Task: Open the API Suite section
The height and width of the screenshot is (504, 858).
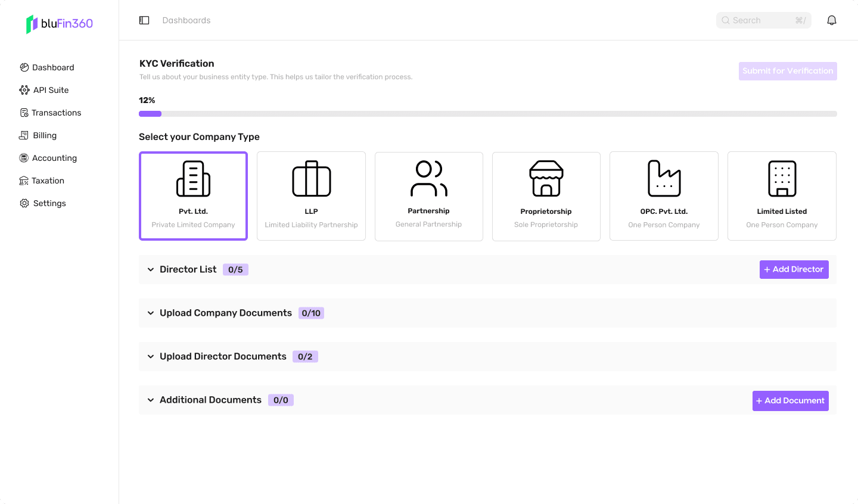Action: coord(24,90)
